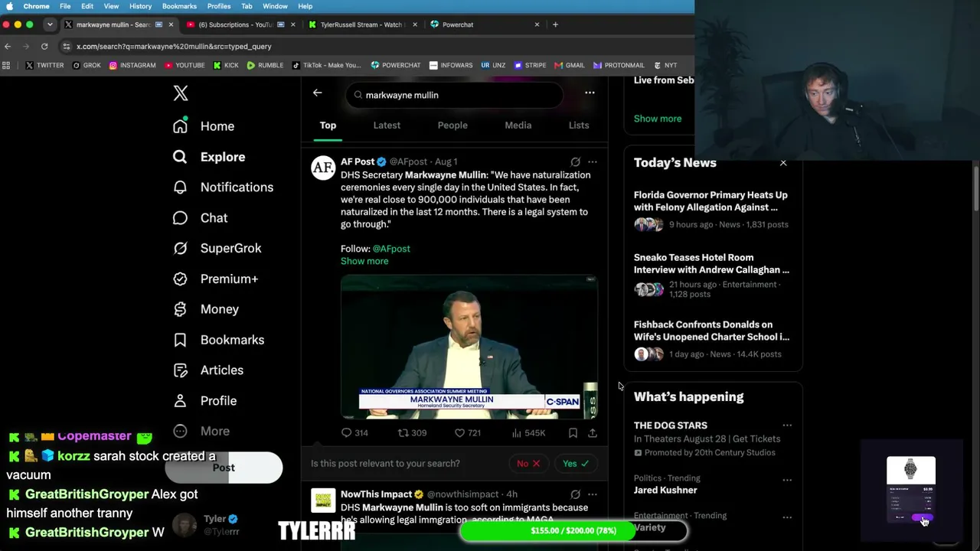This screenshot has width=980, height=551.
Task: Open more options for Jared Kushner trend
Action: [x=787, y=480]
